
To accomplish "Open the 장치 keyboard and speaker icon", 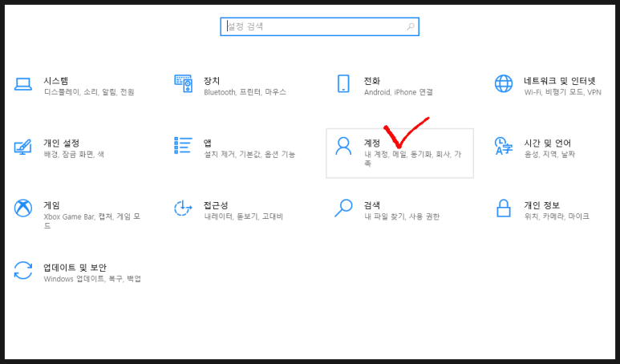I will click(184, 83).
